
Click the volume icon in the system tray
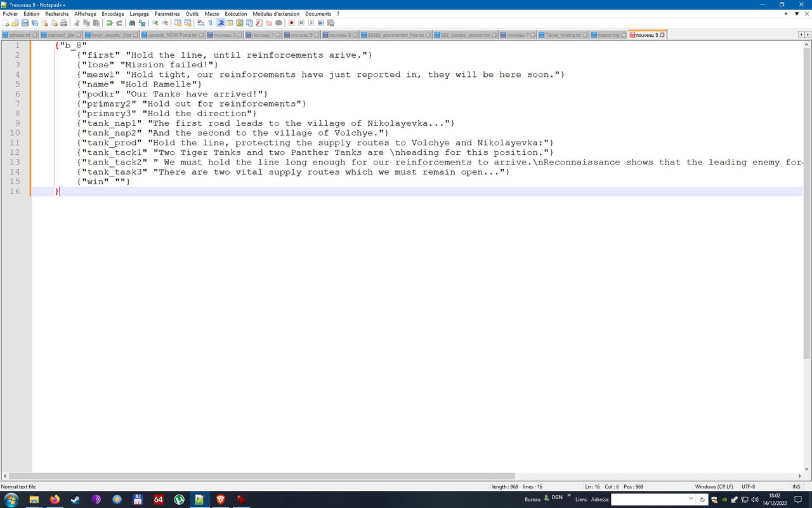(754, 500)
